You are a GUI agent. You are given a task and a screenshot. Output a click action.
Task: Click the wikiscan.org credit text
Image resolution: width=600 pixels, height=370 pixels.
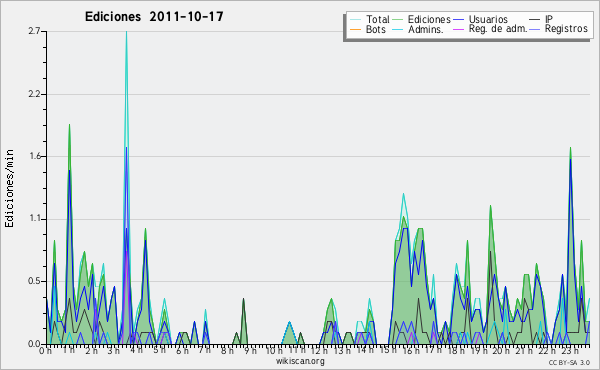click(x=300, y=361)
